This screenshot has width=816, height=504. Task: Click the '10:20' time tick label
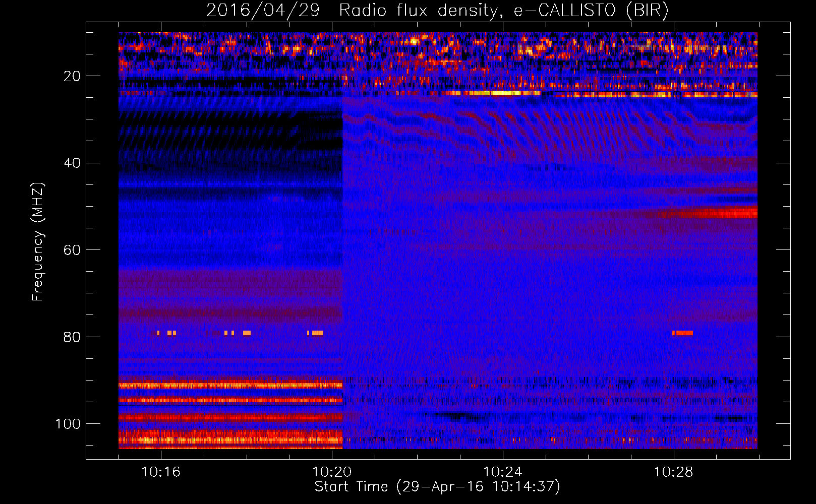[x=332, y=472]
